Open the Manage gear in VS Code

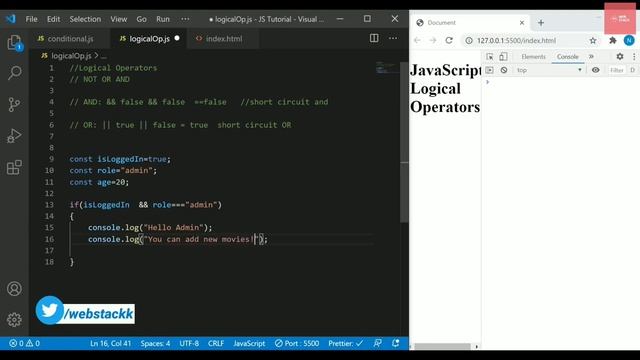[x=14, y=320]
